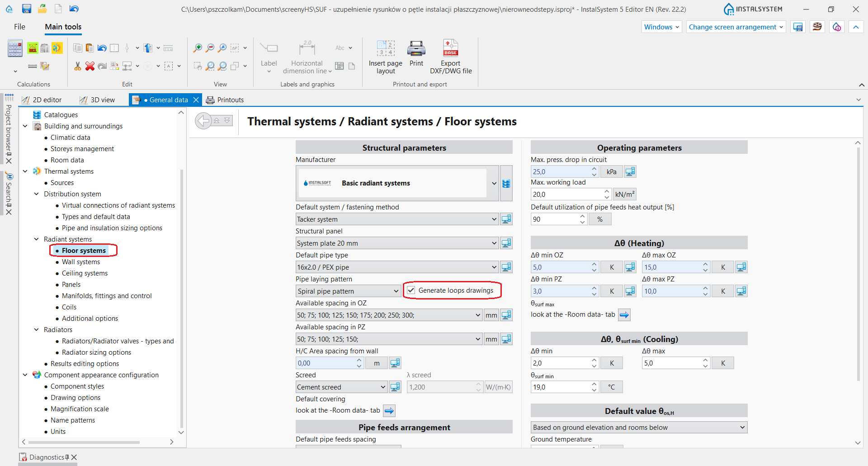Open Change screen arrangement
868x466 pixels.
coord(736,27)
